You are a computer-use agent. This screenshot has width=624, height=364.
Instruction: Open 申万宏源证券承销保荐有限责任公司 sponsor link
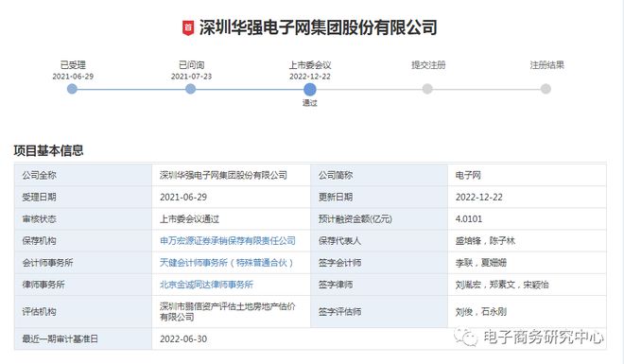[228, 241]
